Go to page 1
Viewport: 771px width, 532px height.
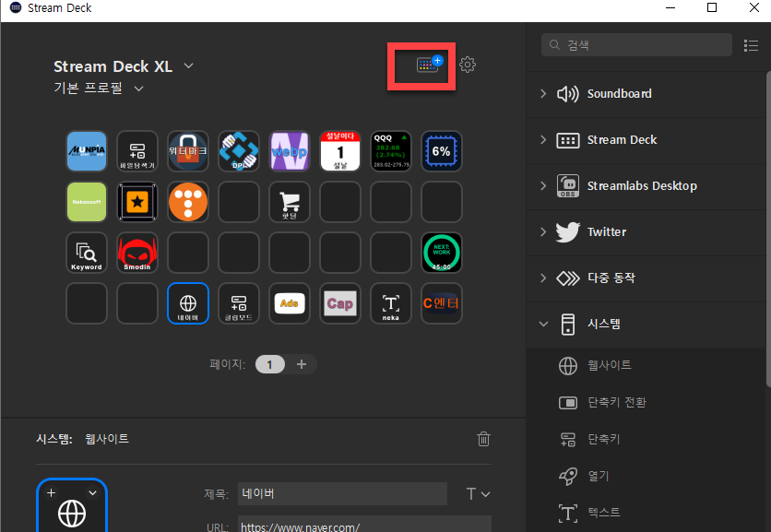tap(270, 365)
